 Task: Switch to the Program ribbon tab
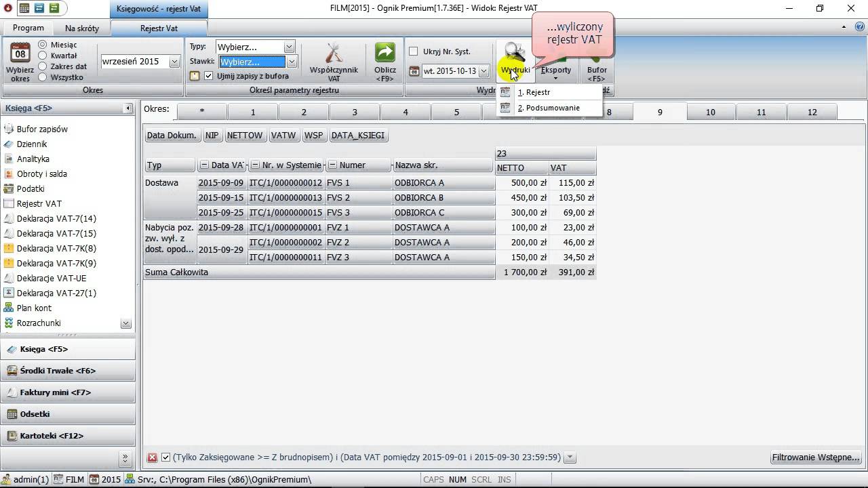pos(28,28)
